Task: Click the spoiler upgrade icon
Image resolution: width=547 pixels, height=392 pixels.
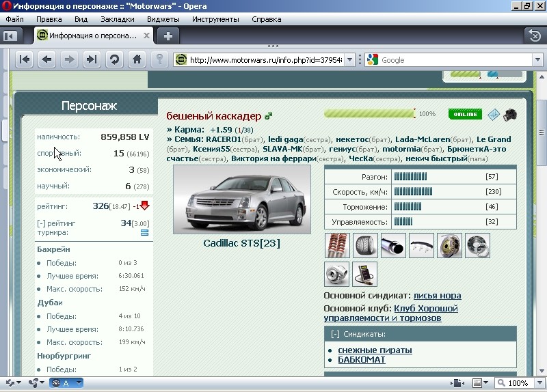Action: coord(421,246)
